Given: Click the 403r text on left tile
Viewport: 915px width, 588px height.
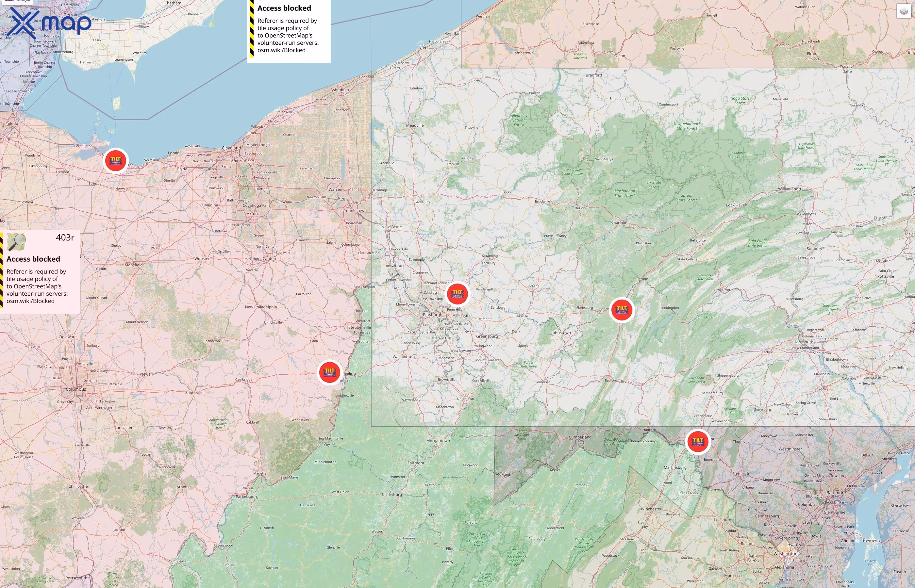Looking at the screenshot, I should (x=65, y=237).
